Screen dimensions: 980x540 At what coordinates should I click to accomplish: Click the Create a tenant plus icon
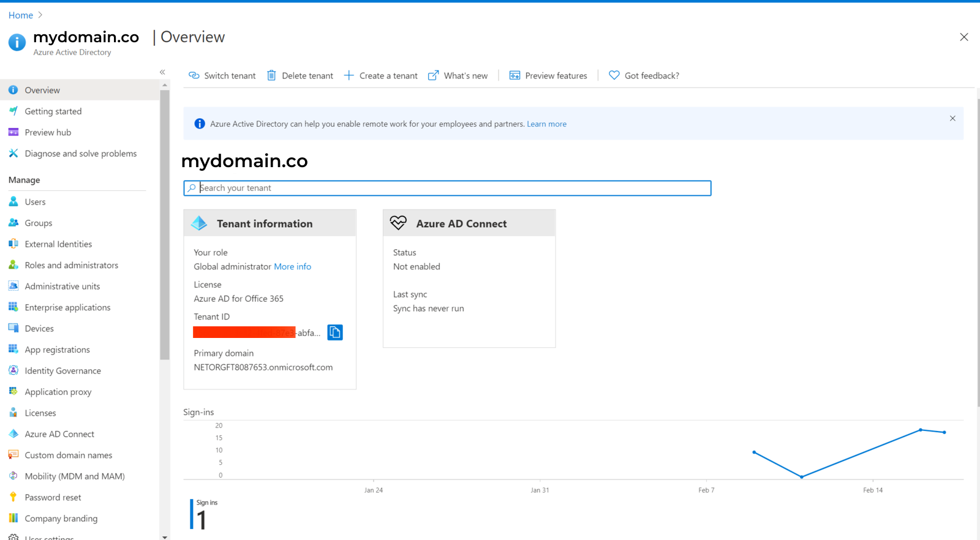[x=349, y=75]
